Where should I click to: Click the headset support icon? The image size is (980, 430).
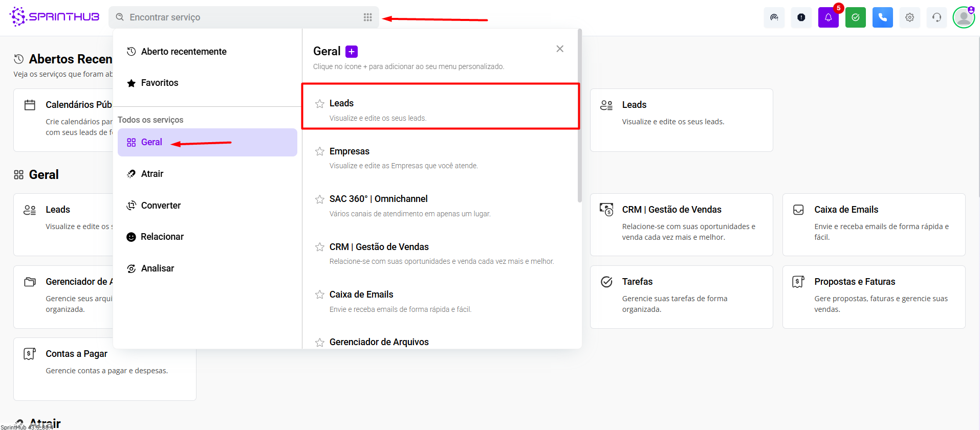coord(937,17)
